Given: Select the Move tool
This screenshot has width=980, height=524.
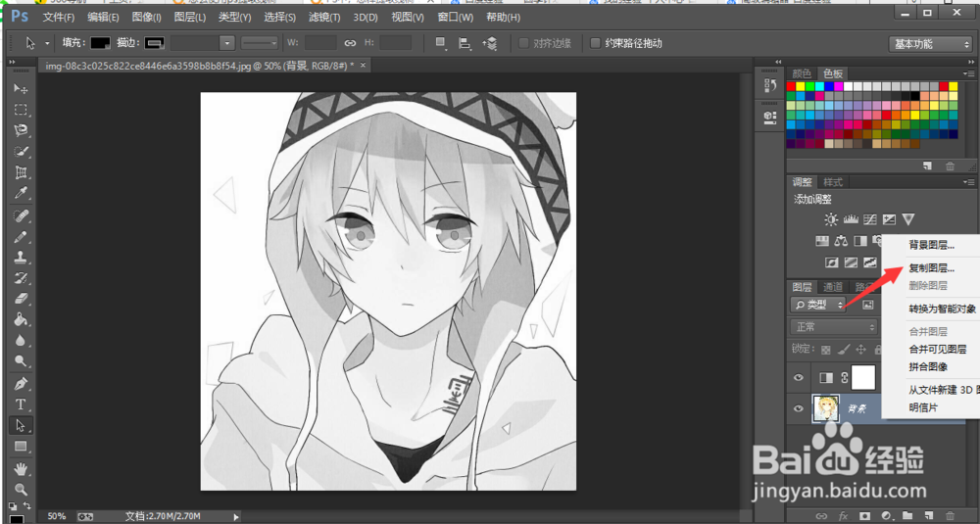Looking at the screenshot, I should coord(21,89).
